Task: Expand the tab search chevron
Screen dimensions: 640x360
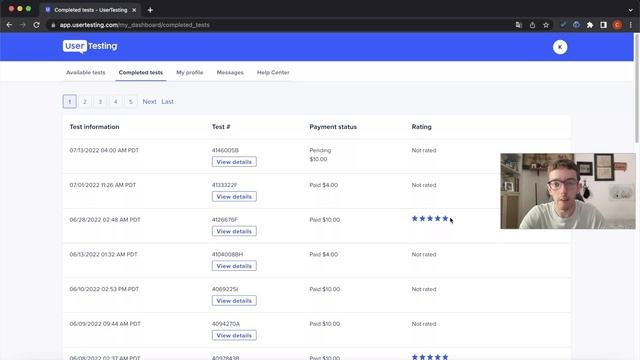Action: (631, 10)
